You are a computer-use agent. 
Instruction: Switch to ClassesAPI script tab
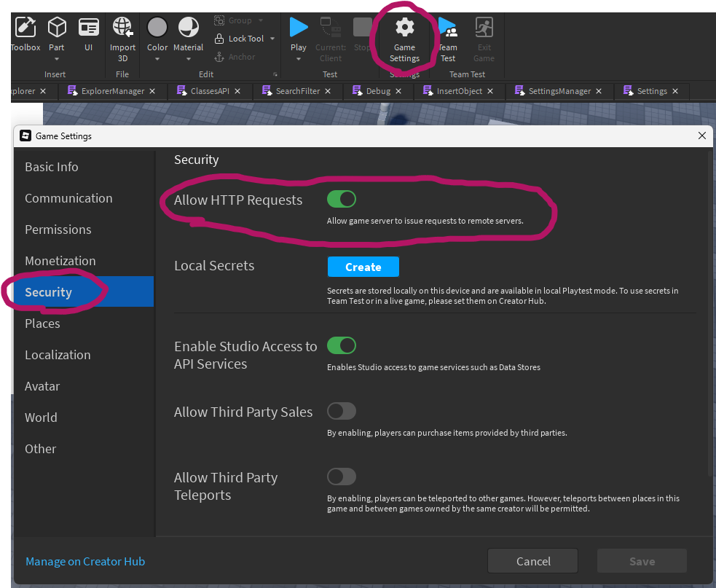(x=210, y=91)
